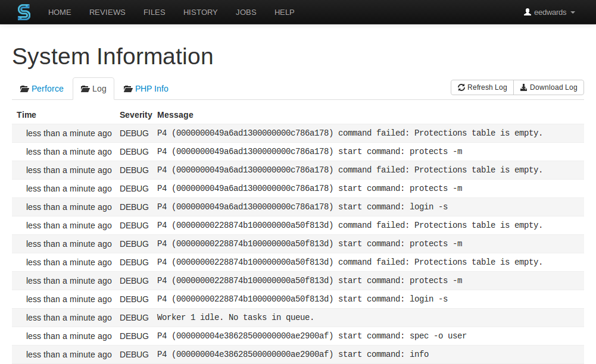This screenshot has height=364, width=596.
Task: Click the Message column header
Action: tap(175, 115)
